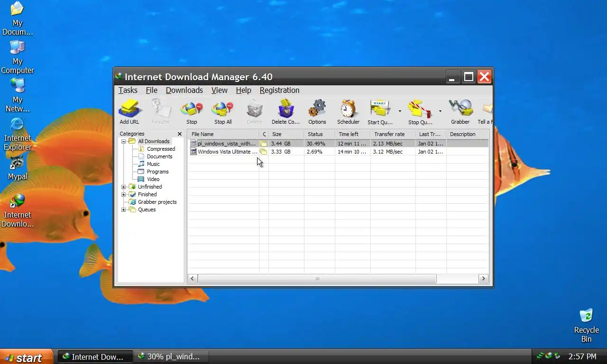607x364 pixels.
Task: Open the Start Queue dropdown arrow
Action: point(400,111)
